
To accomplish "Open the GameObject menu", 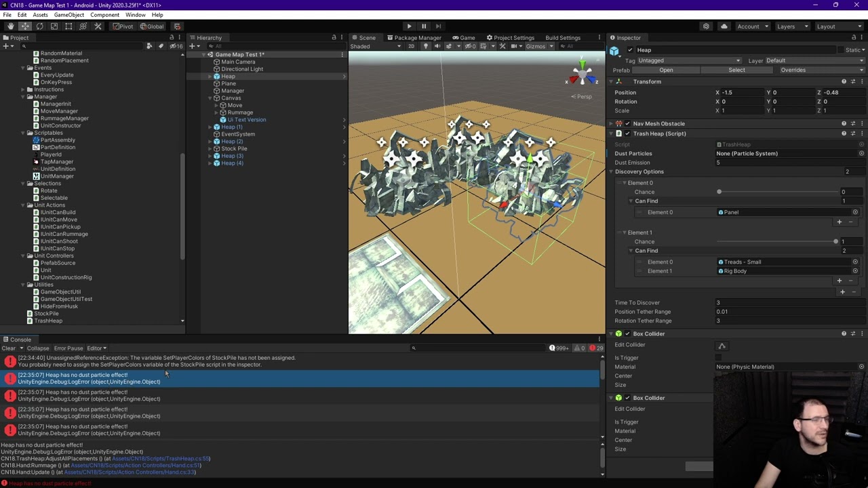I will (x=68, y=15).
